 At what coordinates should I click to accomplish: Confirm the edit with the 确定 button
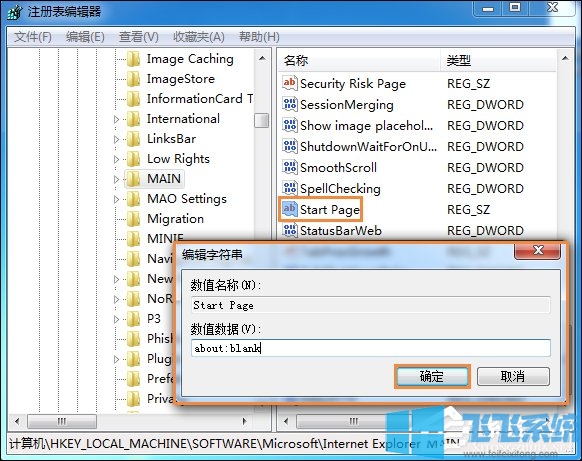(432, 377)
